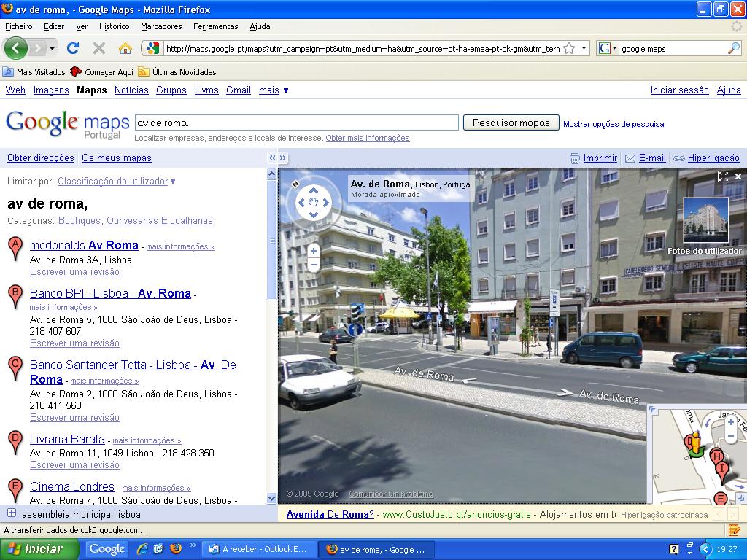
Task: Reload the page with the refresh icon
Action: click(x=73, y=48)
